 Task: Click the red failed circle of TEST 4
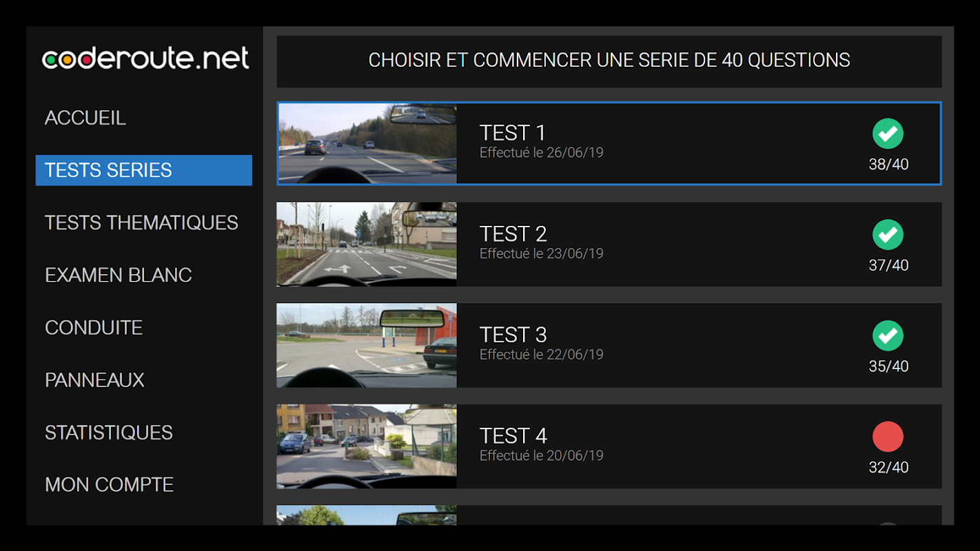pyautogui.click(x=888, y=437)
